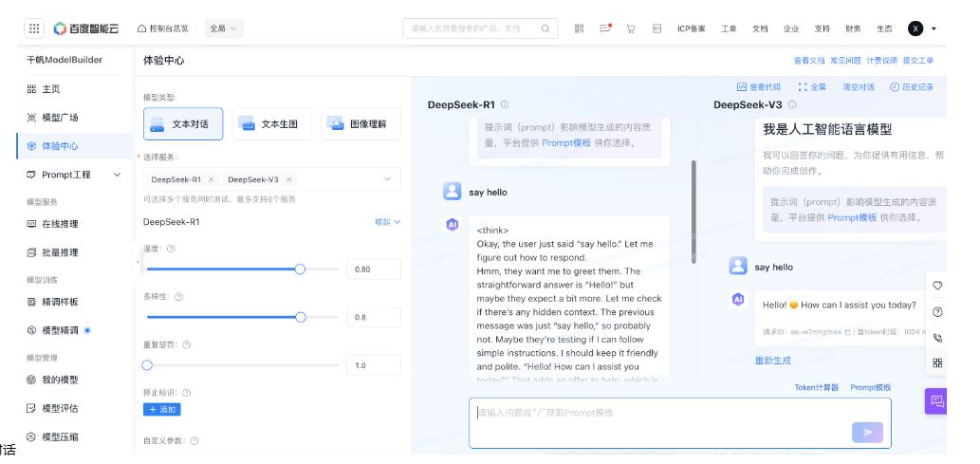
Task: Click the grid apps menu icon
Action: tap(34, 28)
